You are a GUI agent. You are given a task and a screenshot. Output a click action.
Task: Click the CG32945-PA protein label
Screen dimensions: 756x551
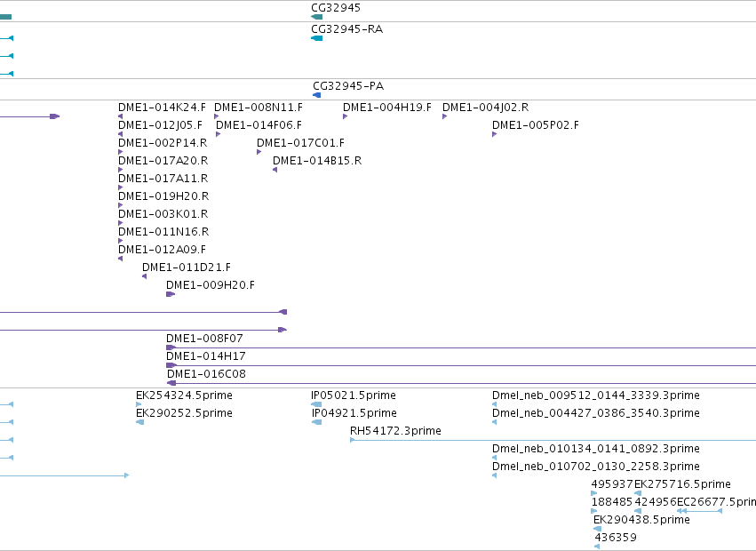click(x=348, y=86)
